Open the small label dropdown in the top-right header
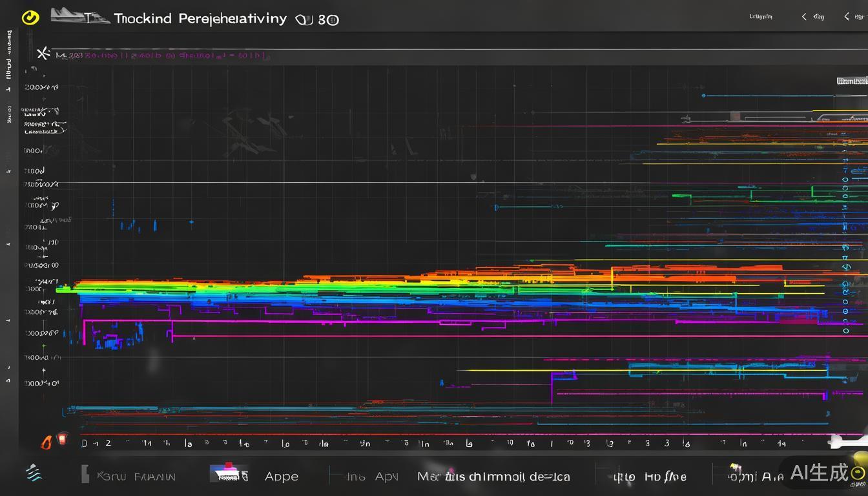 pos(760,17)
